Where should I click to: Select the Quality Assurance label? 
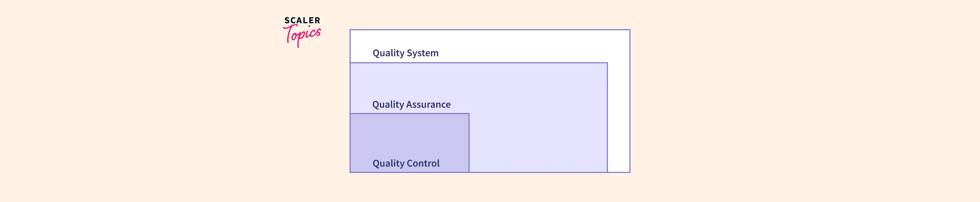coord(411,104)
